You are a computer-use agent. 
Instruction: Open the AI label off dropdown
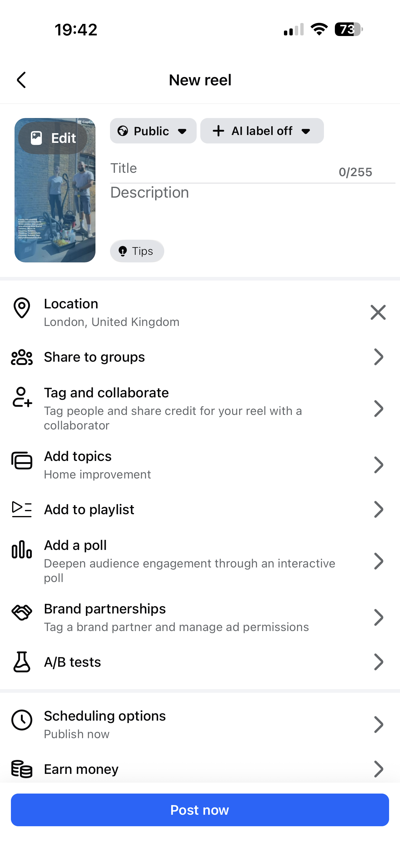click(x=262, y=131)
